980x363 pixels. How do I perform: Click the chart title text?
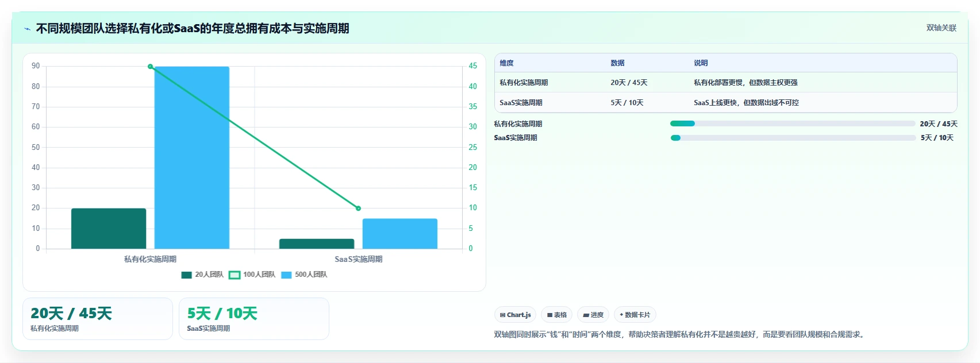pyautogui.click(x=193, y=29)
